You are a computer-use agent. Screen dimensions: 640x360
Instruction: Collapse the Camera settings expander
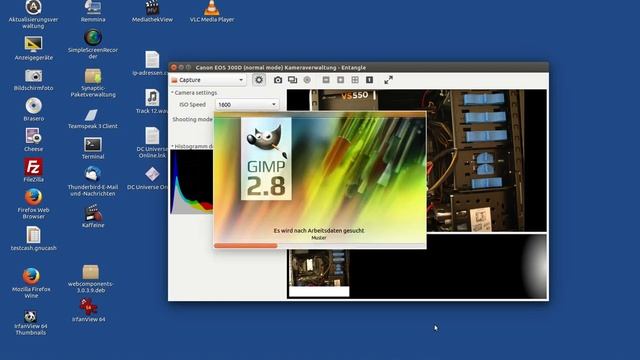(x=194, y=93)
